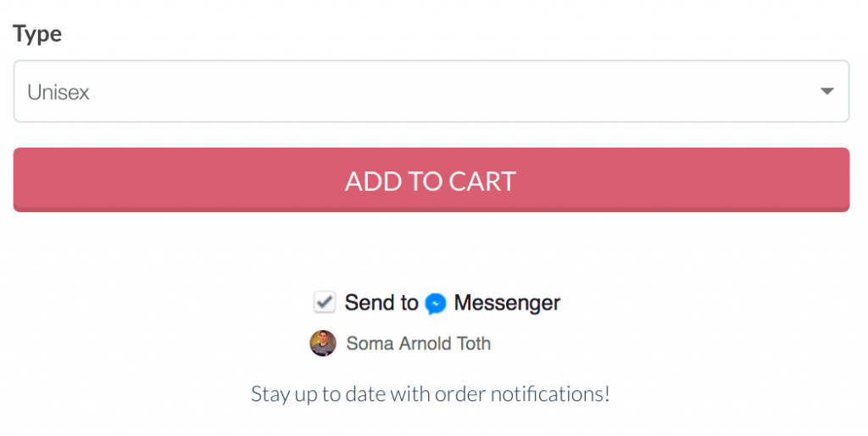Toggle the Send to Messenger checkbox

click(325, 303)
